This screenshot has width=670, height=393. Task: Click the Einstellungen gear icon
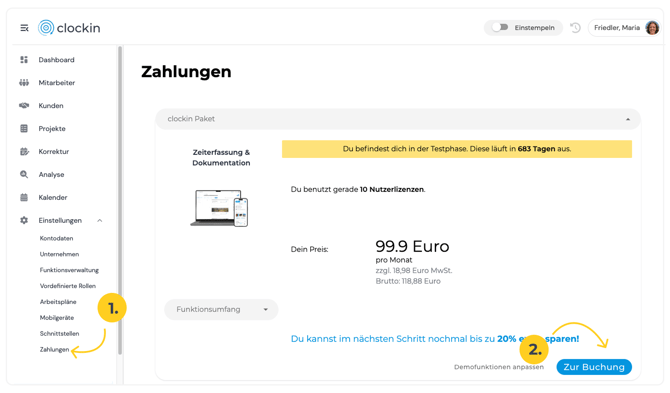tap(24, 220)
